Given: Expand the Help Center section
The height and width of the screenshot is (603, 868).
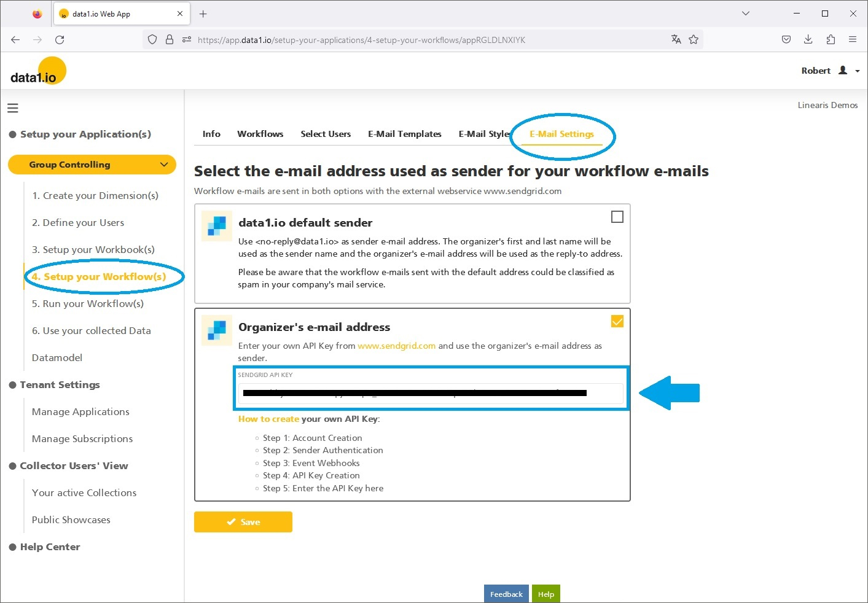Looking at the screenshot, I should tap(44, 547).
